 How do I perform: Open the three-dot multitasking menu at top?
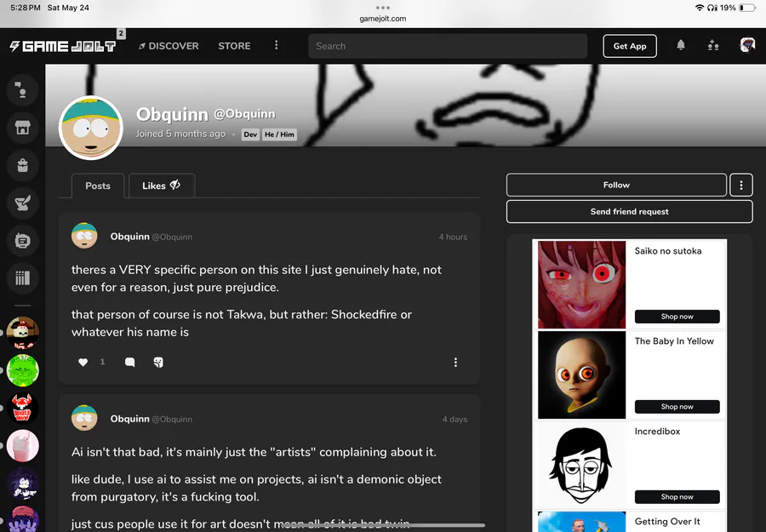(382, 8)
